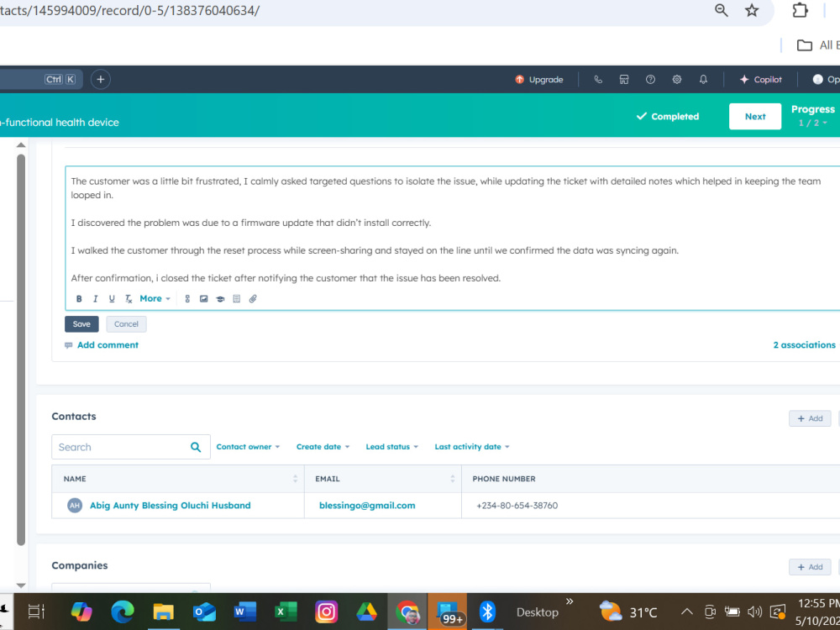840x630 pixels.
Task: Click the magnifier icon in Contacts search
Action: click(x=196, y=447)
